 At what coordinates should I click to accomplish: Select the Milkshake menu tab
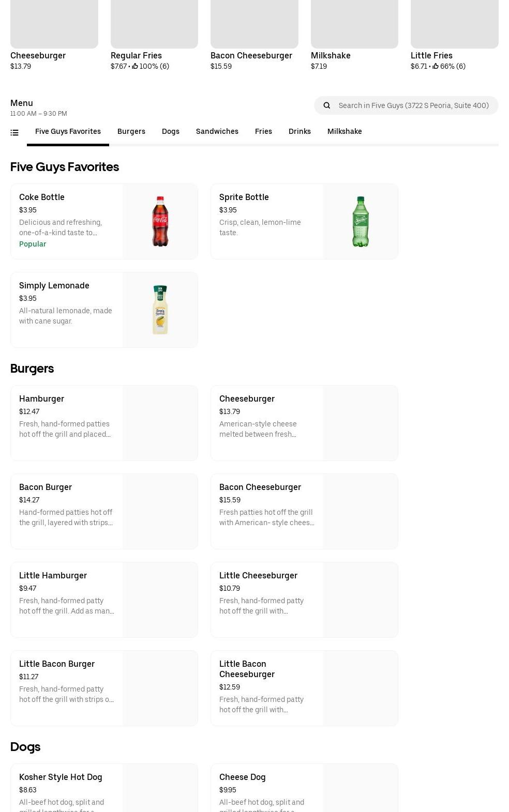[345, 132]
